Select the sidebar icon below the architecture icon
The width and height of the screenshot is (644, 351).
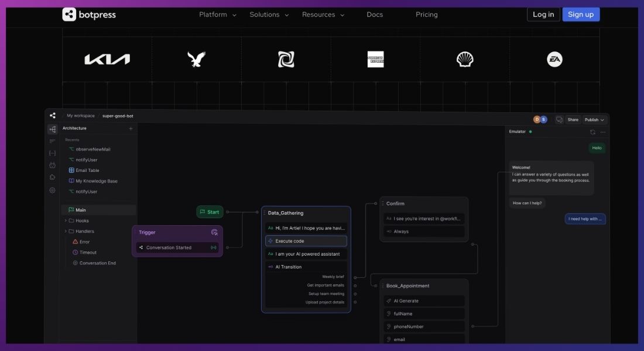[x=52, y=141]
